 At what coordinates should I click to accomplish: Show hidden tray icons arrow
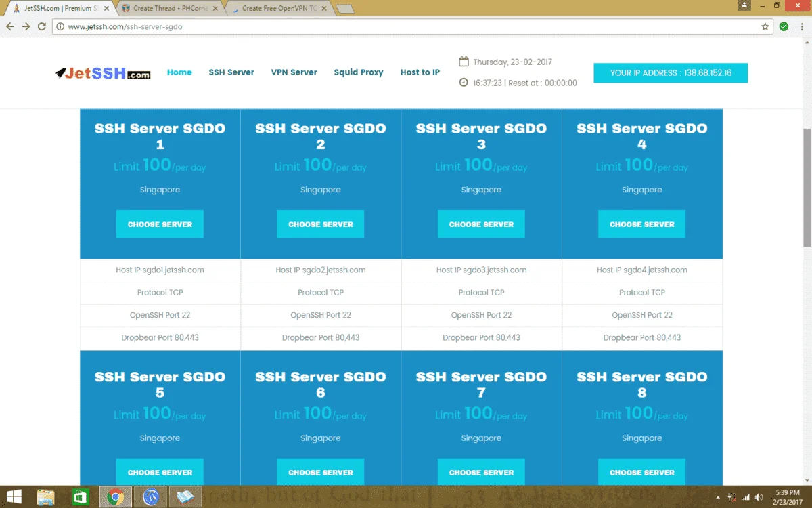[x=718, y=497]
